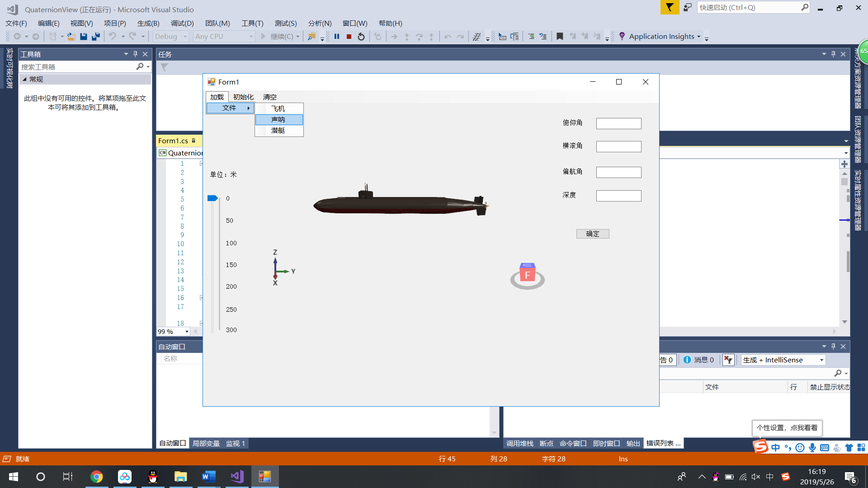Select 声呐 from the file submenu

(x=278, y=119)
